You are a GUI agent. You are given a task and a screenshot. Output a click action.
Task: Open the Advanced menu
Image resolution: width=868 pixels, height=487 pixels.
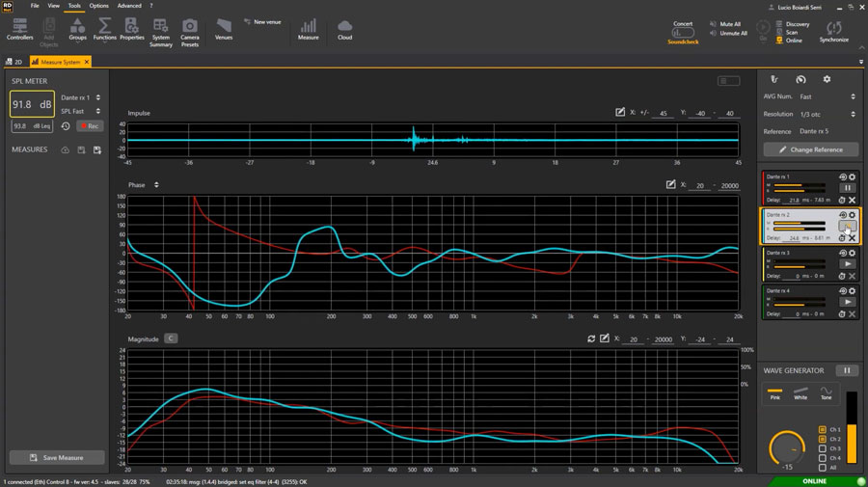(x=129, y=6)
